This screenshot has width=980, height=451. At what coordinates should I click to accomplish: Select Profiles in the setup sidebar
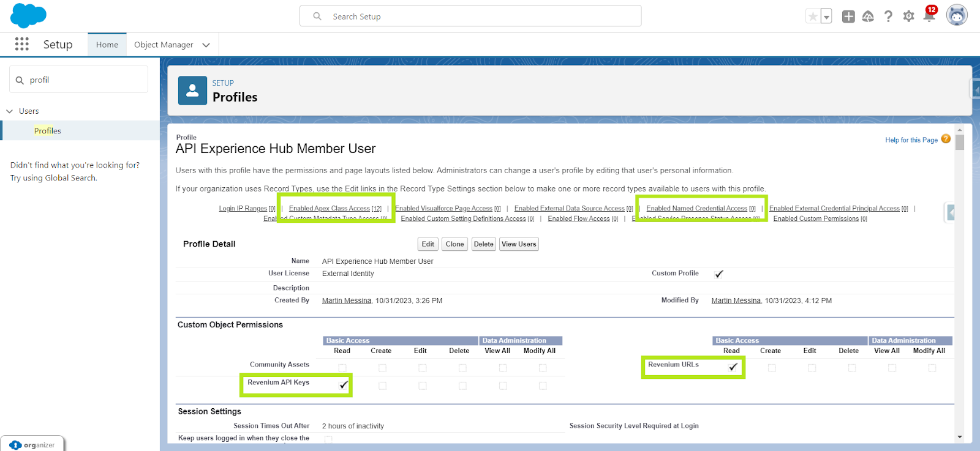coord(48,131)
